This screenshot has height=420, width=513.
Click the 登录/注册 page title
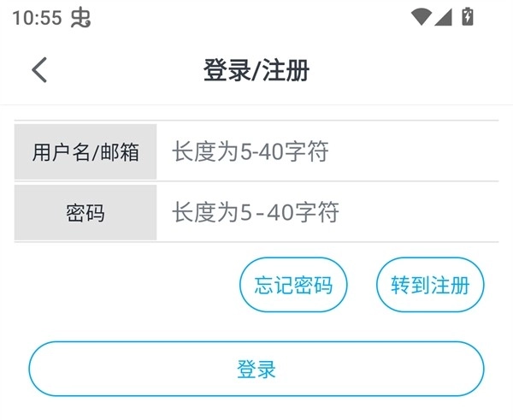256,70
